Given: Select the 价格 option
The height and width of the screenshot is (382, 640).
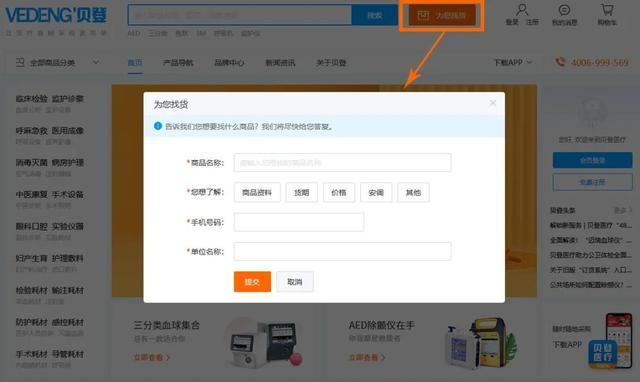Looking at the screenshot, I should click(339, 192).
